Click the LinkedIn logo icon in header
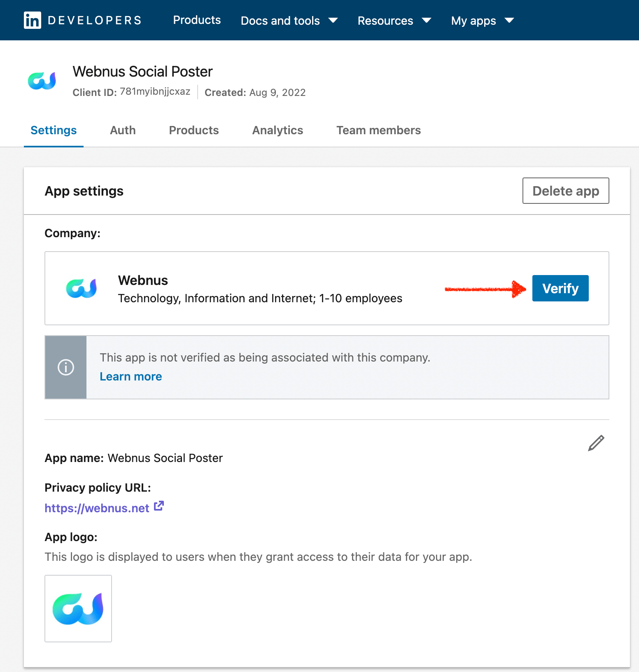Image resolution: width=639 pixels, height=672 pixels. (x=33, y=20)
